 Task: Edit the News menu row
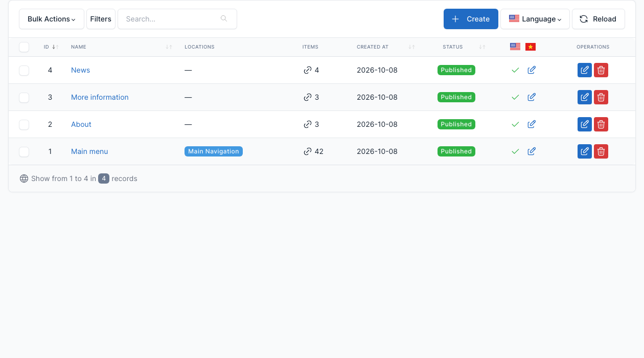point(585,70)
